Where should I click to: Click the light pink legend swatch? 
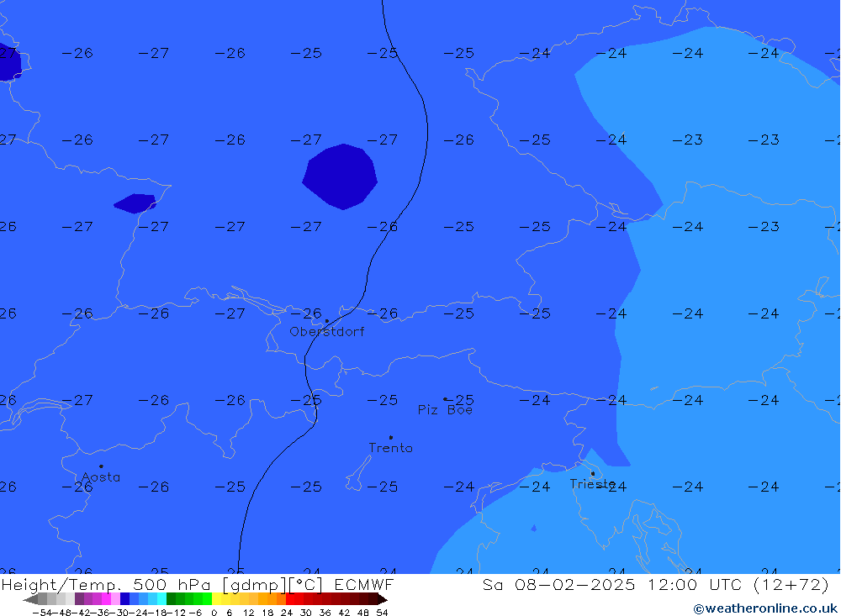[115, 599]
